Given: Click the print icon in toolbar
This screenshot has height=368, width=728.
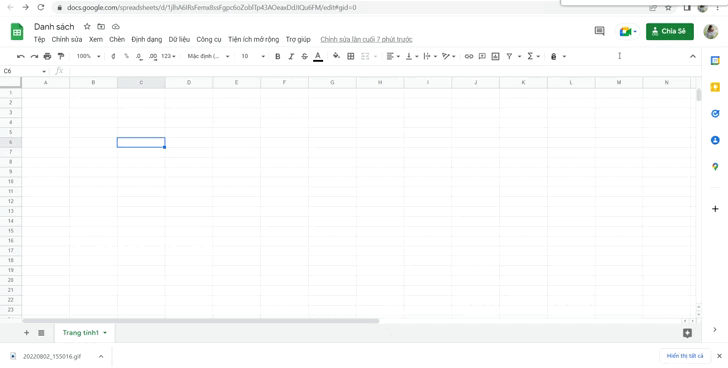Looking at the screenshot, I should point(47,56).
